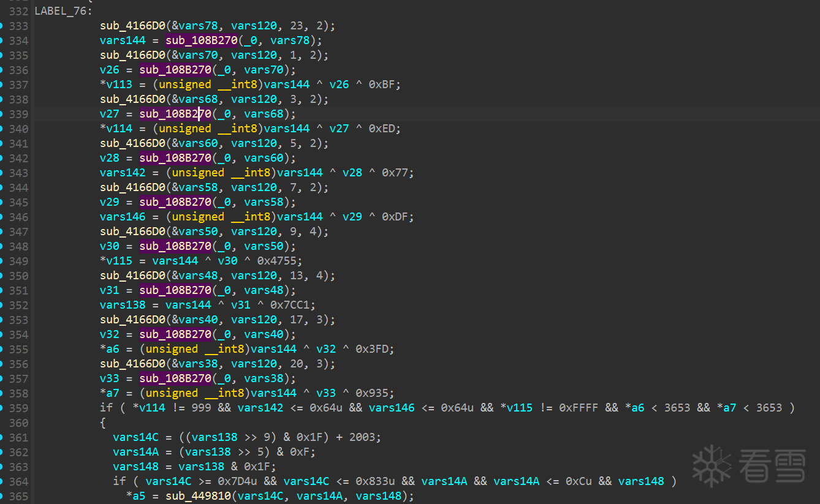Select the vars144 assignment target on line 334

(x=123, y=40)
